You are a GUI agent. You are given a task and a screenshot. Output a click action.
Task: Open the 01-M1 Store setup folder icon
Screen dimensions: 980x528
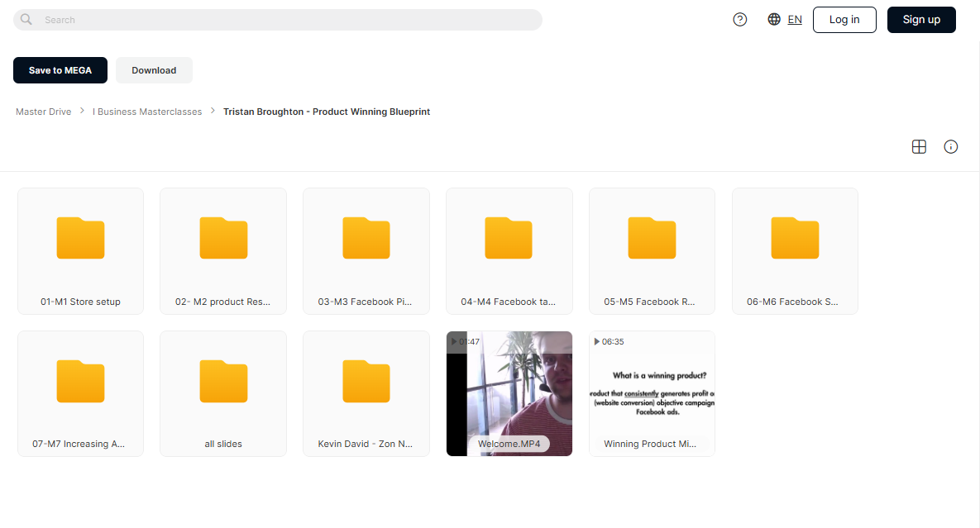click(x=80, y=238)
